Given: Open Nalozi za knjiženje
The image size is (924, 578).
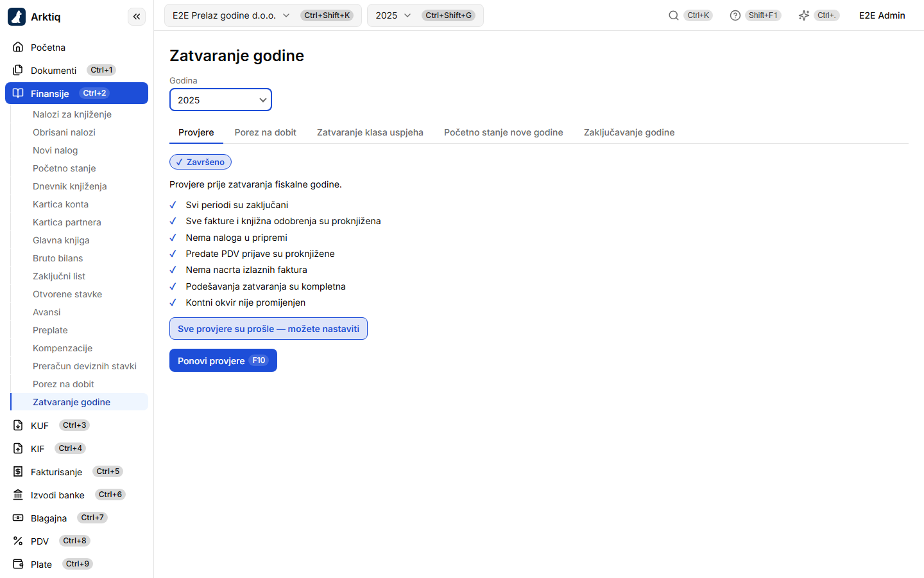Looking at the screenshot, I should click(80, 114).
